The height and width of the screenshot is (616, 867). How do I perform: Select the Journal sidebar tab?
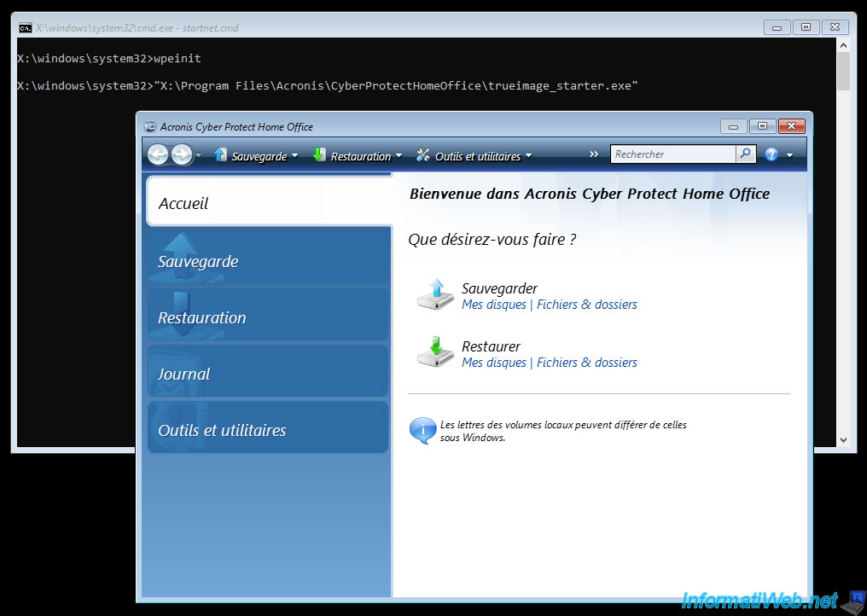click(x=268, y=374)
